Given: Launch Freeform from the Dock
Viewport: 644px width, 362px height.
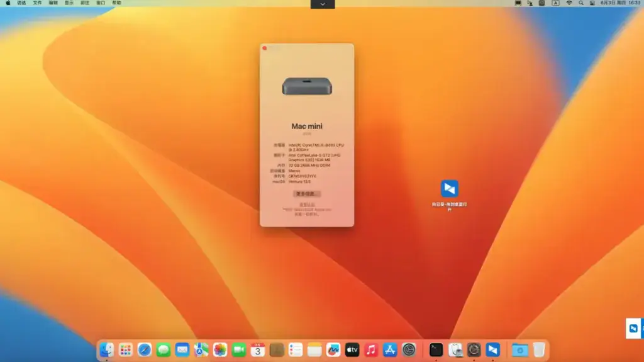Looking at the screenshot, I should 333,349.
